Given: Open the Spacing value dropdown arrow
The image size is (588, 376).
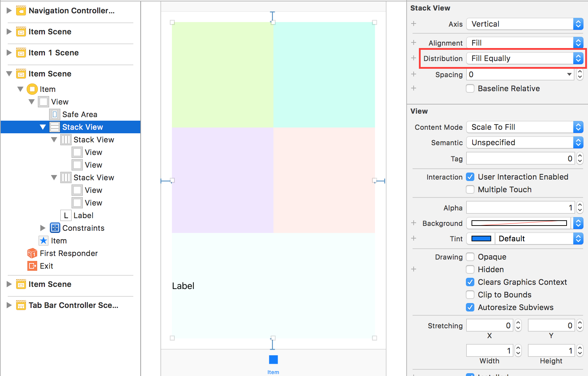Looking at the screenshot, I should coord(569,74).
